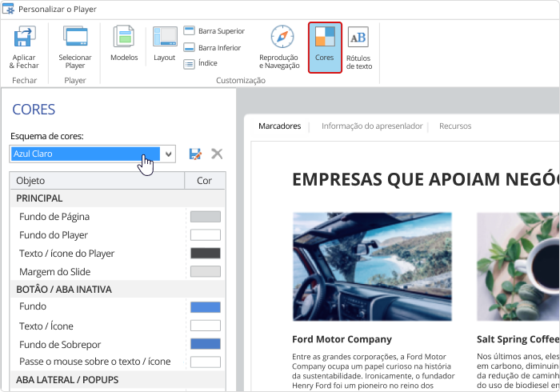Change Texto / ícone do Player swatch

(206, 253)
